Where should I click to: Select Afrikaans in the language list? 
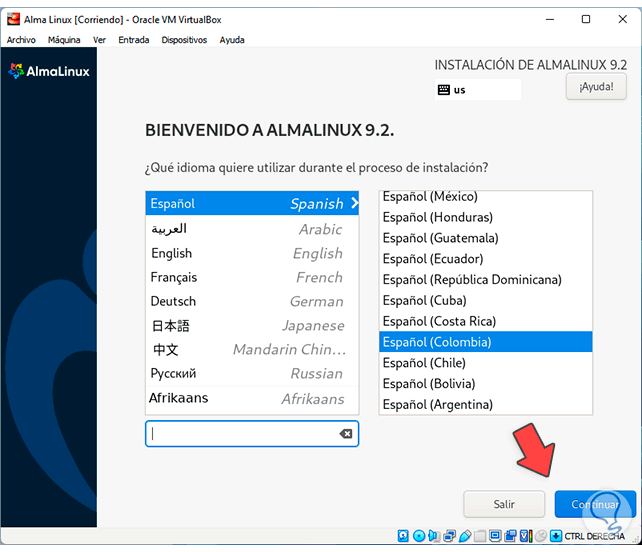click(252, 398)
